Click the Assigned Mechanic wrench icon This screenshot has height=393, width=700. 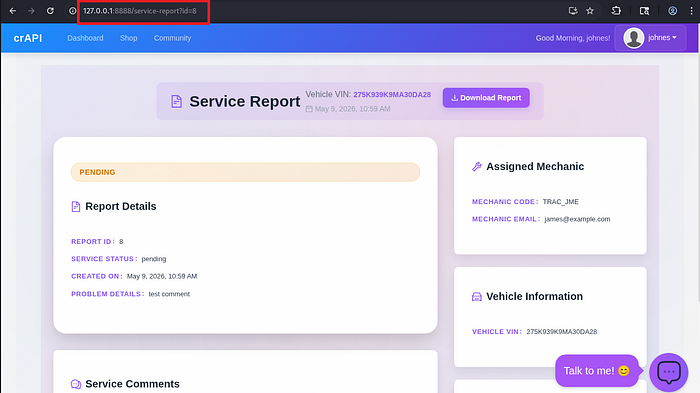[x=477, y=167]
